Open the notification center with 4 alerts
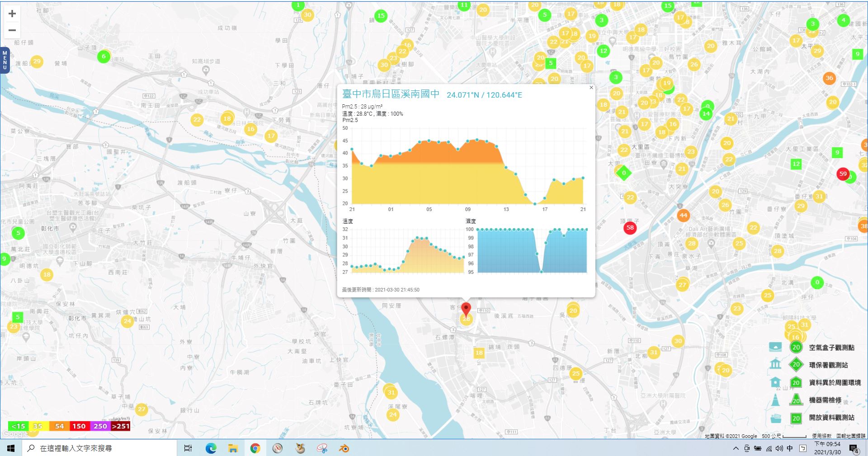This screenshot has height=456, width=868. 854,449
